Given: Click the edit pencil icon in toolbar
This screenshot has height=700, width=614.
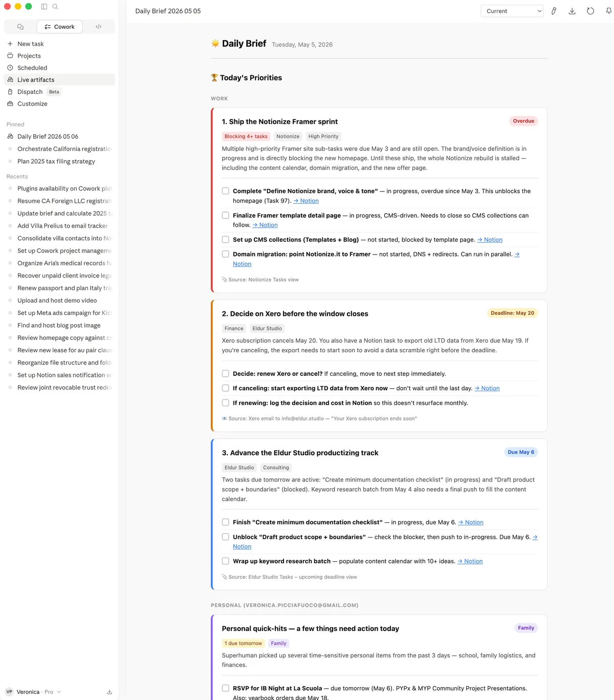Looking at the screenshot, I should [554, 11].
